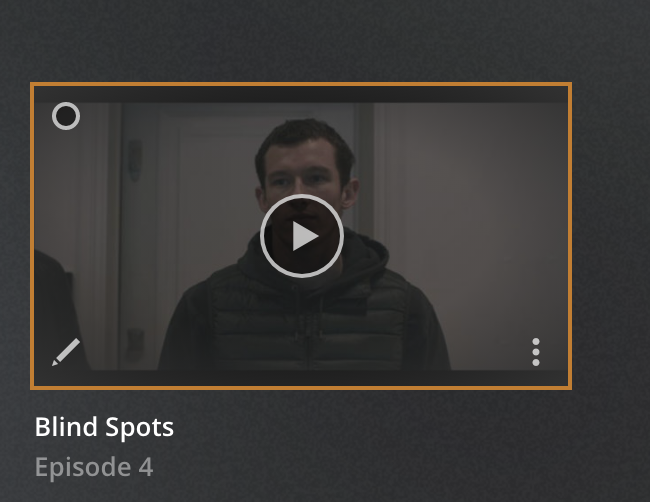
Task: Select the orange-highlighted episode card
Action: [x=301, y=235]
